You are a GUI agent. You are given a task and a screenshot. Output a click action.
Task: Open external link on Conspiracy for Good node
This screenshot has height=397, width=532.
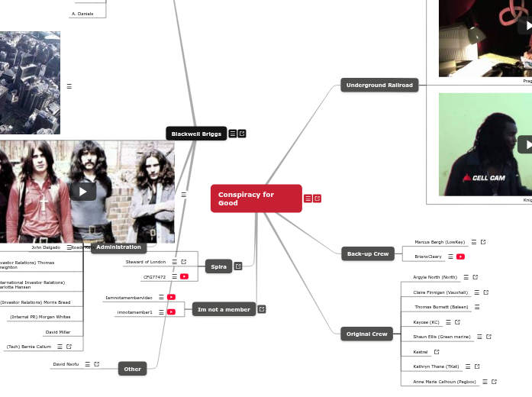click(x=317, y=198)
